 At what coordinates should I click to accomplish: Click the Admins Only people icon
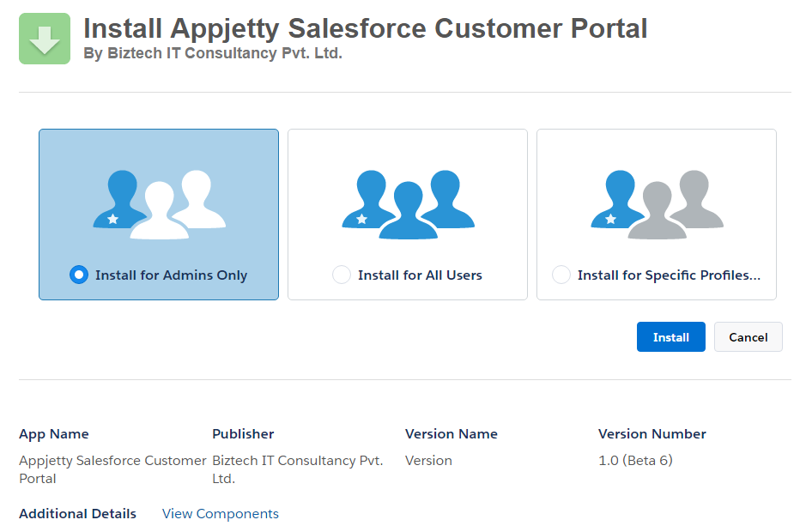(159, 205)
